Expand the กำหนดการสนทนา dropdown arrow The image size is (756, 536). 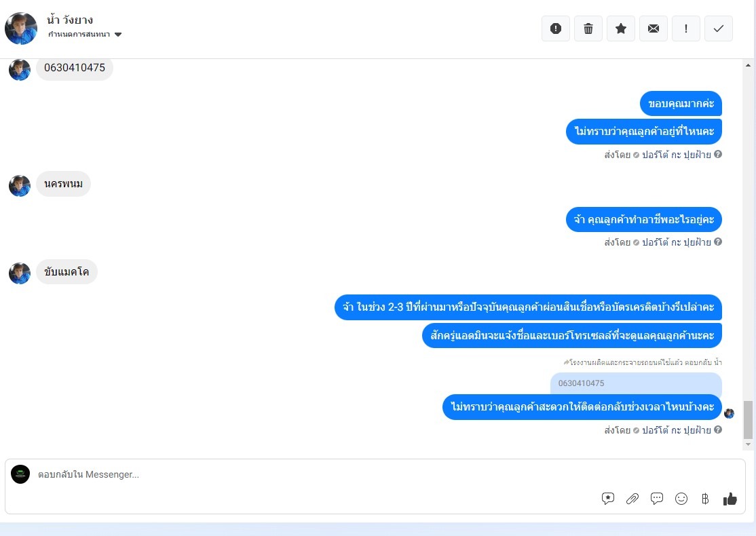[118, 34]
